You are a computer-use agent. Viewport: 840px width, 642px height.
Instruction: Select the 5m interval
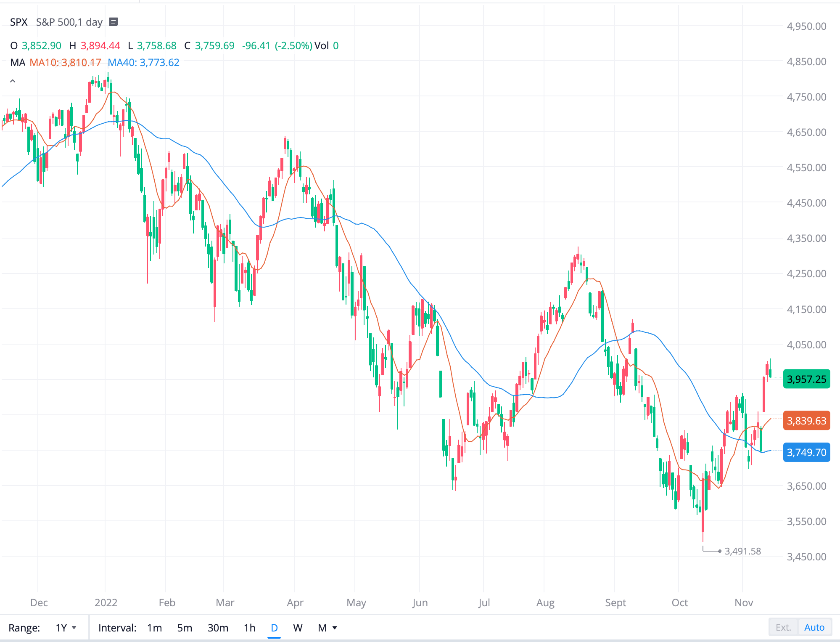[185, 627]
